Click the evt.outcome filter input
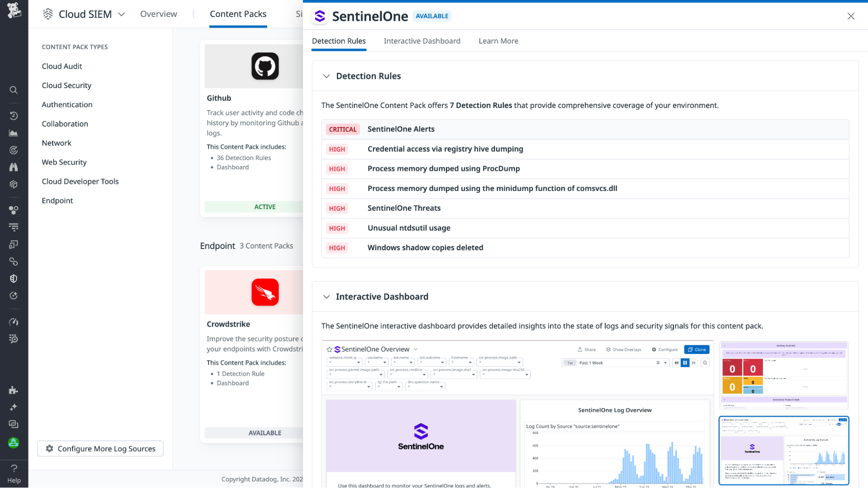This screenshot has height=488, width=868. point(432,362)
